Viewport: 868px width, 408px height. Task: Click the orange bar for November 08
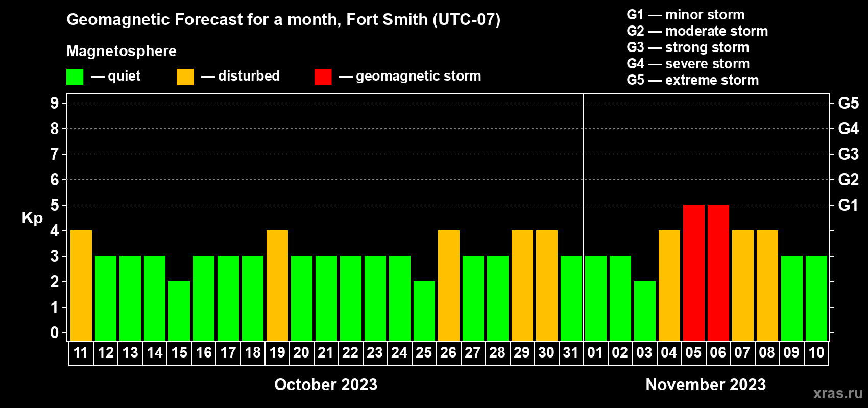767,285
